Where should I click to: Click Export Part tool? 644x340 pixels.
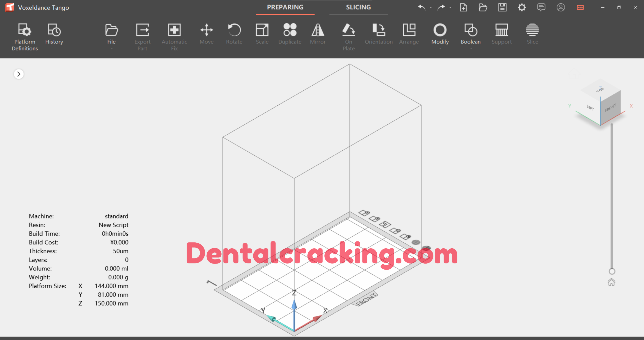142,37
